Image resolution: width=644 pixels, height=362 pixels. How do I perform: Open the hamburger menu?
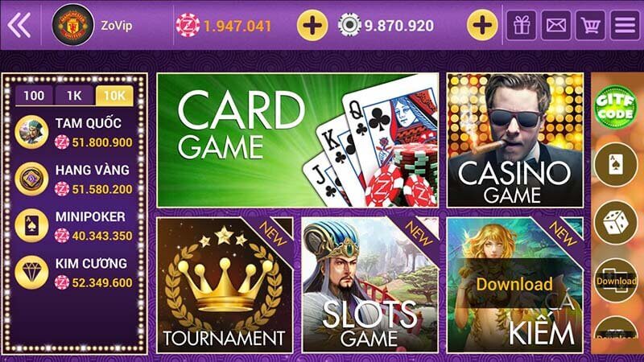tap(625, 25)
